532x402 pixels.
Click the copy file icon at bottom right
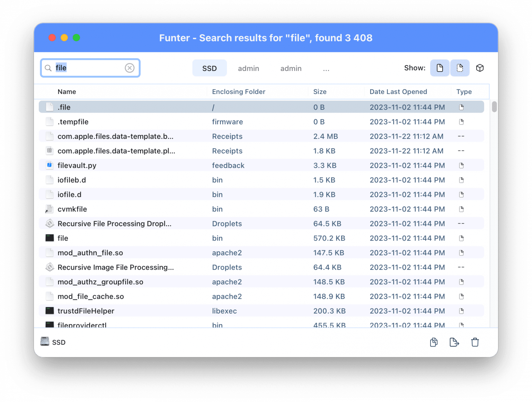[433, 342]
